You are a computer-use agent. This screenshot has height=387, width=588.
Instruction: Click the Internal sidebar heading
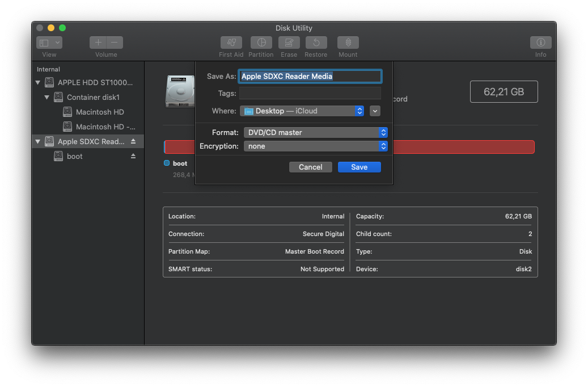(x=48, y=69)
